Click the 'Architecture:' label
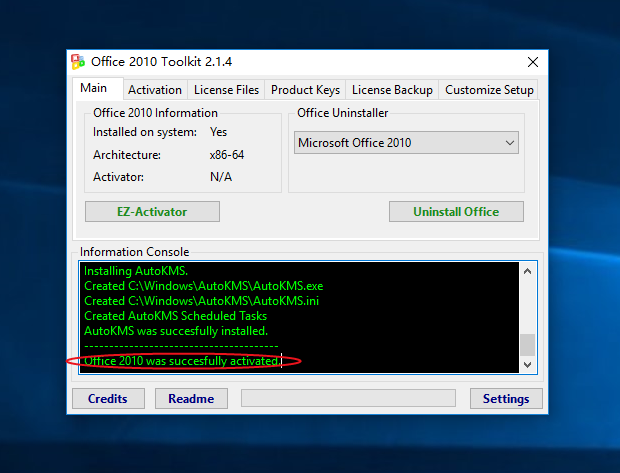This screenshot has width=620, height=473. 127,155
